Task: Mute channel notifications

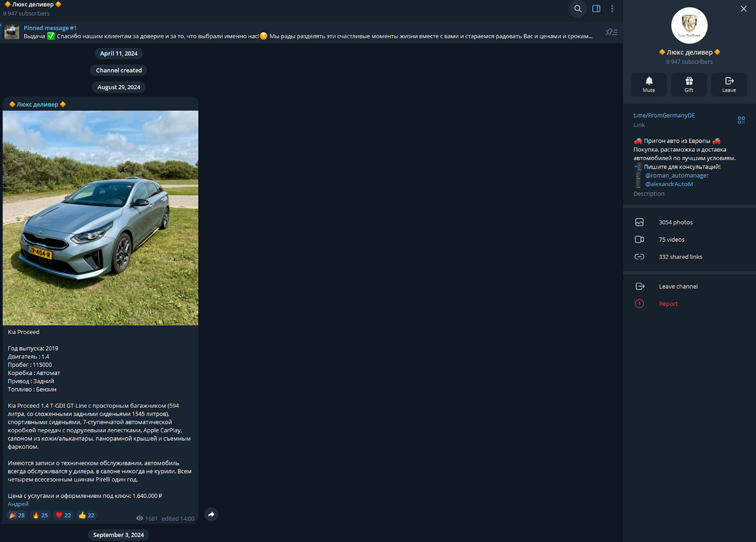Action: coord(649,85)
